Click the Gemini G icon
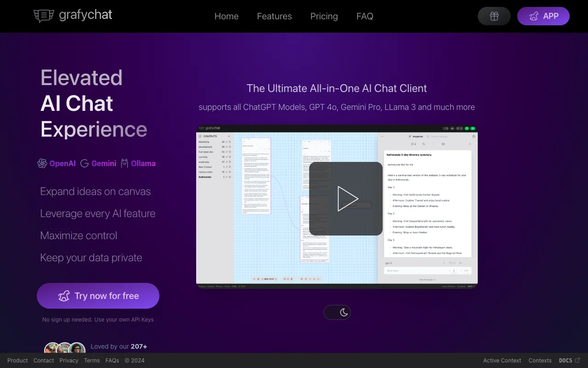 tap(85, 163)
